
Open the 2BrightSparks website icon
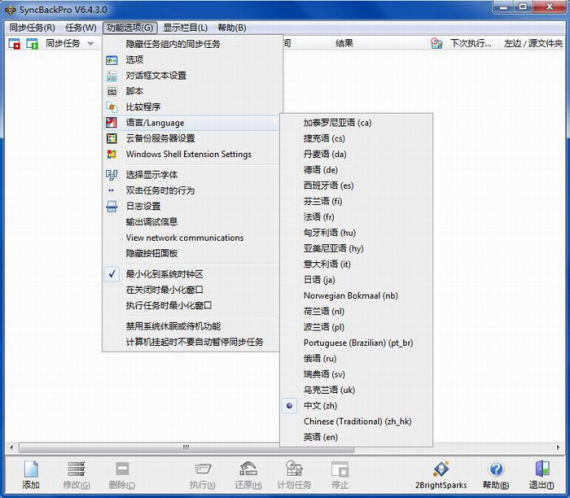tap(441, 469)
